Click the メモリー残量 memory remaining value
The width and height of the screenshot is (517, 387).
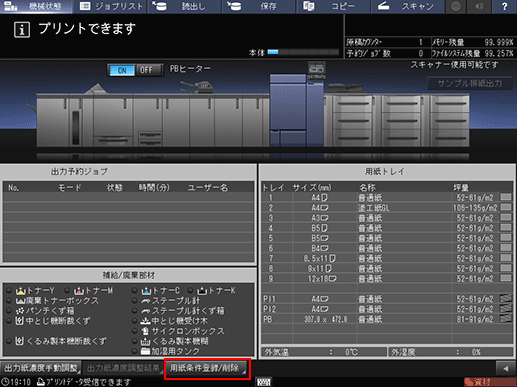tap(499, 42)
